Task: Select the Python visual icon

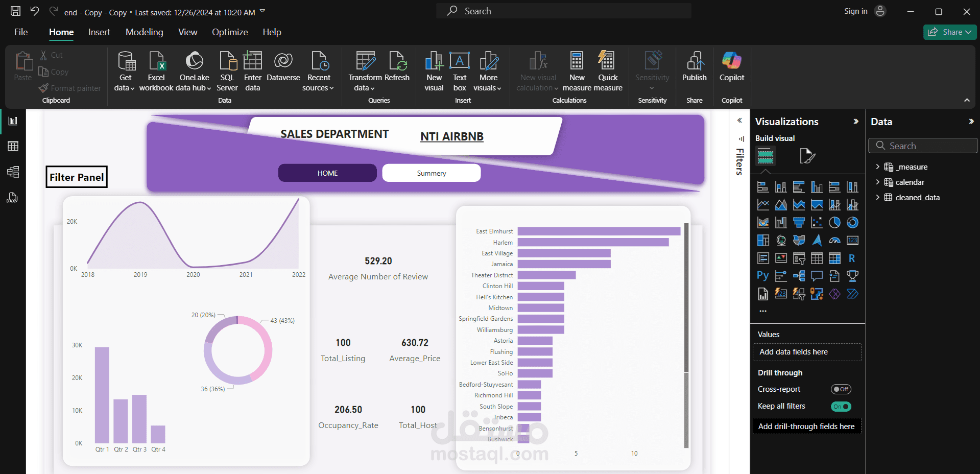Action: (x=763, y=276)
